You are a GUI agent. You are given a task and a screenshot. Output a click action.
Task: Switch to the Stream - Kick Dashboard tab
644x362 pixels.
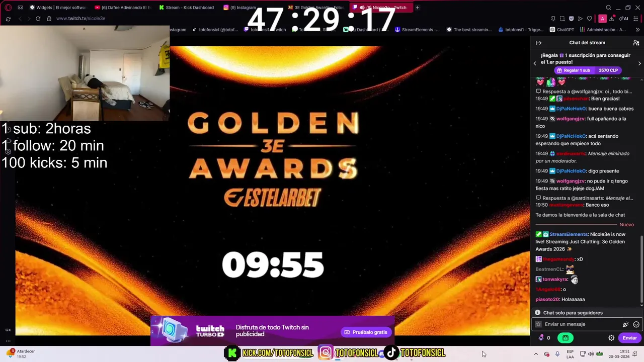click(x=187, y=8)
